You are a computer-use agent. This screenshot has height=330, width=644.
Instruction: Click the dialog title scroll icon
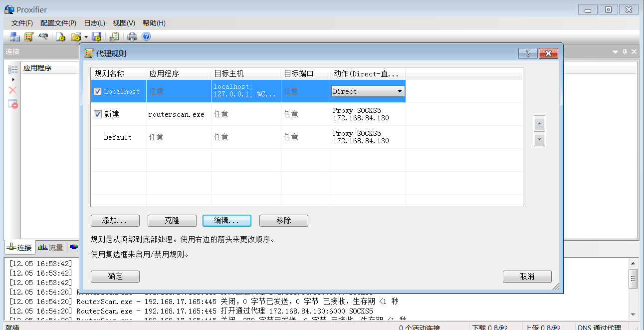(x=89, y=53)
